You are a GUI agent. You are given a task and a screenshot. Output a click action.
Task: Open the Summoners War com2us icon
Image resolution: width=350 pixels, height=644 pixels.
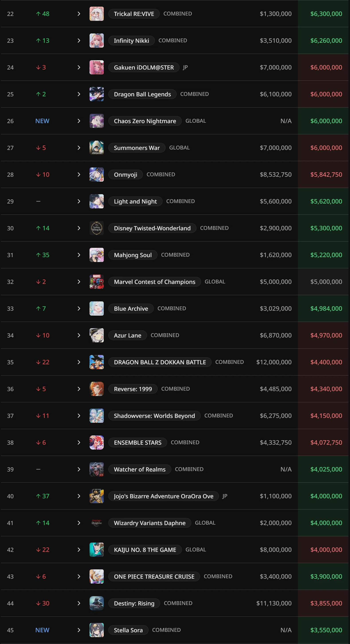point(97,148)
